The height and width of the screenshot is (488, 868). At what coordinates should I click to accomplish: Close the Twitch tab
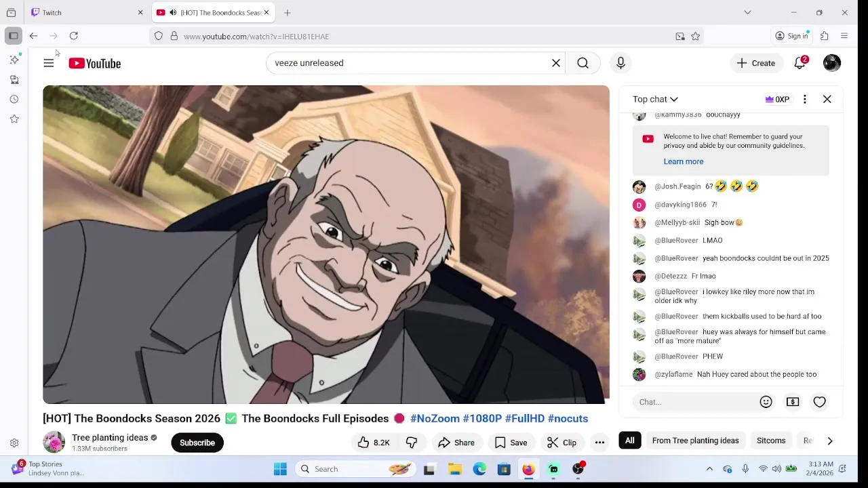point(140,12)
